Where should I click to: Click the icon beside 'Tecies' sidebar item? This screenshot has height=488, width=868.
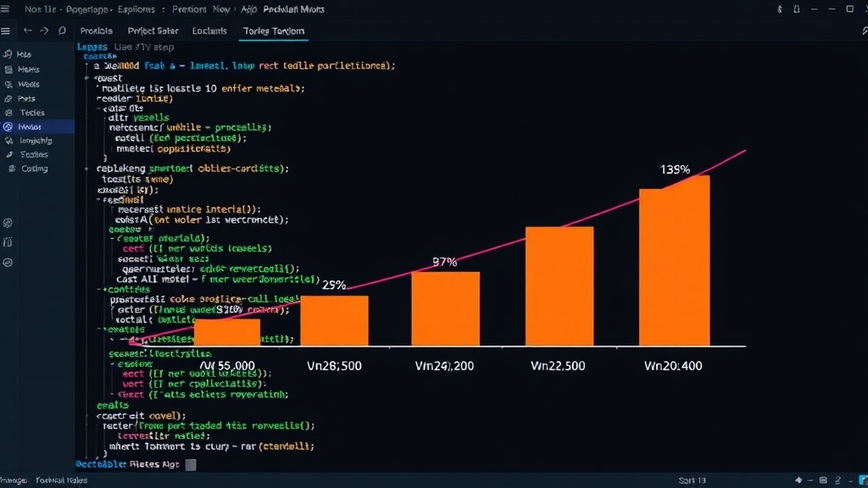8,113
